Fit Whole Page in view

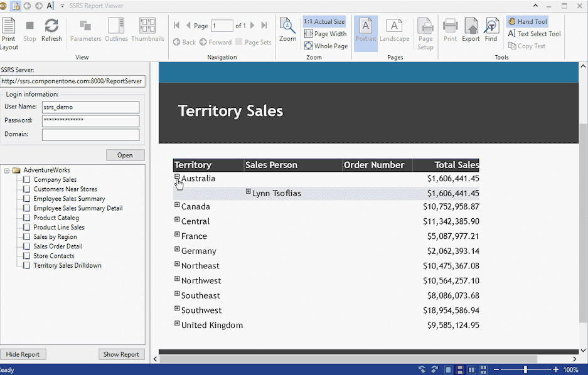click(x=326, y=46)
